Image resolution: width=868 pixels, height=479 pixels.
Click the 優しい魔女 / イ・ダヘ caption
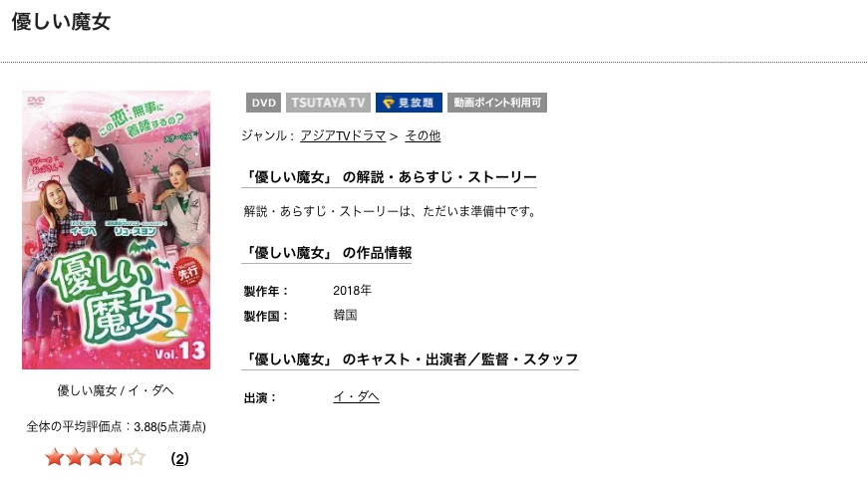(x=116, y=390)
